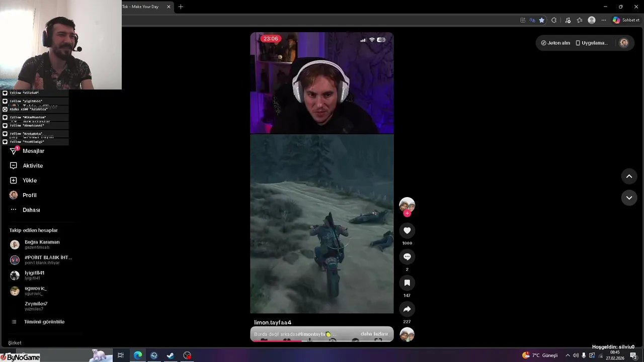This screenshot has width=644, height=362.
Task: Open the Edge user profile icon
Action: tap(592, 20)
